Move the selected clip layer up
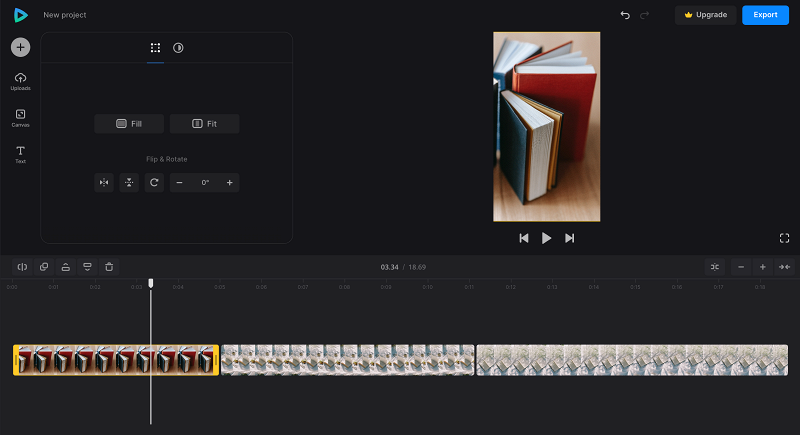The height and width of the screenshot is (435, 800). pyautogui.click(x=66, y=267)
